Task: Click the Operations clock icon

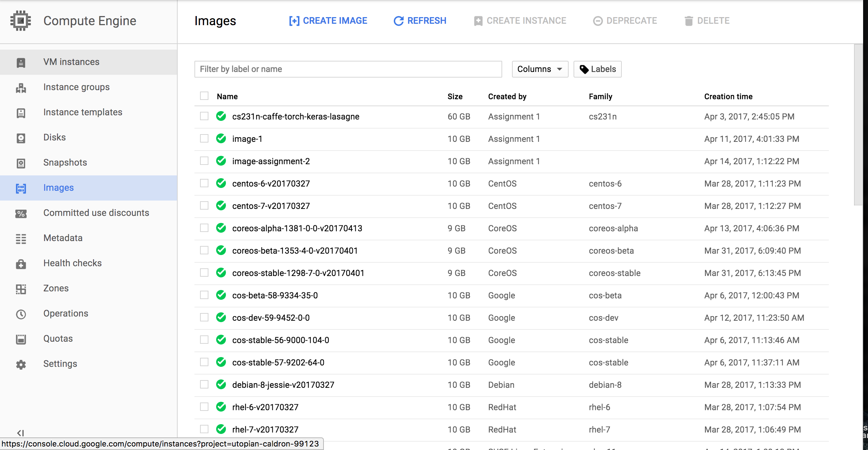Action: tap(21, 314)
